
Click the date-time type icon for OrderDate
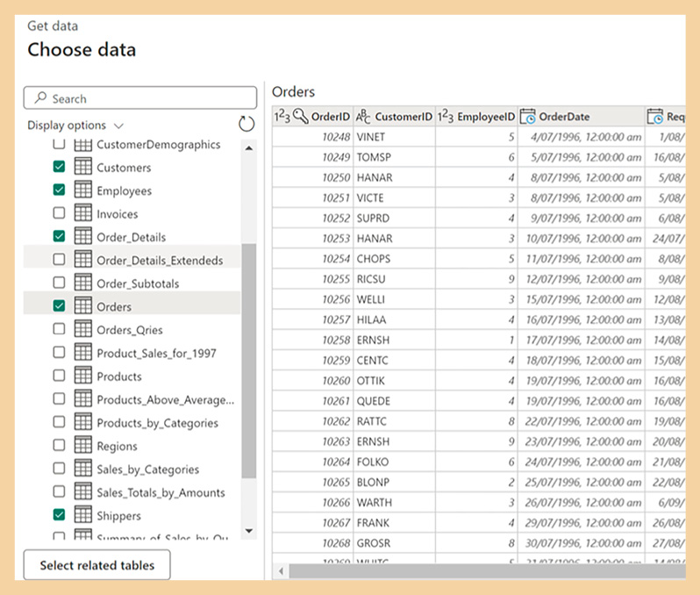tap(528, 117)
